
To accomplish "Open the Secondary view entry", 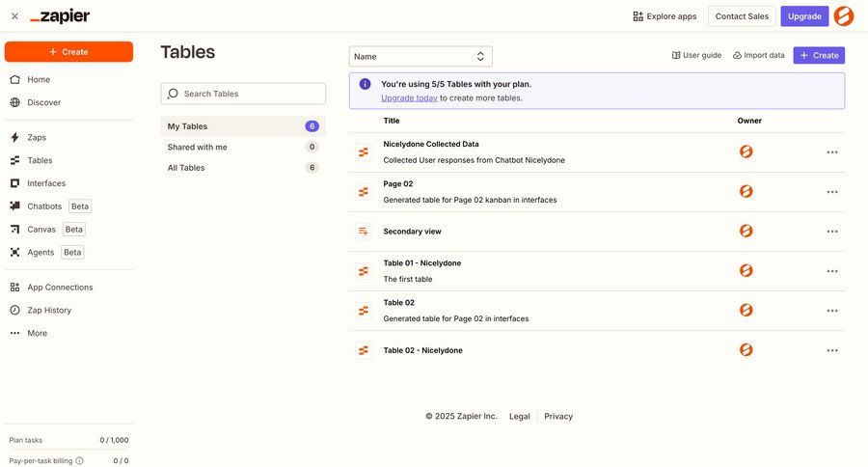I will point(412,232).
